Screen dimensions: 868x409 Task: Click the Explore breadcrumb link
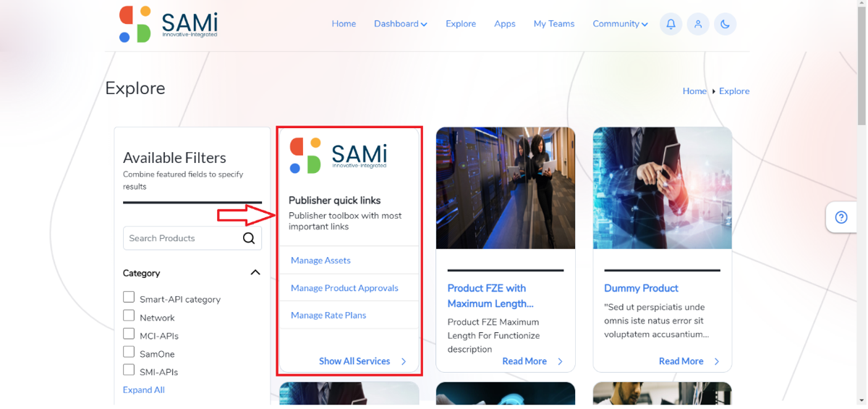point(734,91)
